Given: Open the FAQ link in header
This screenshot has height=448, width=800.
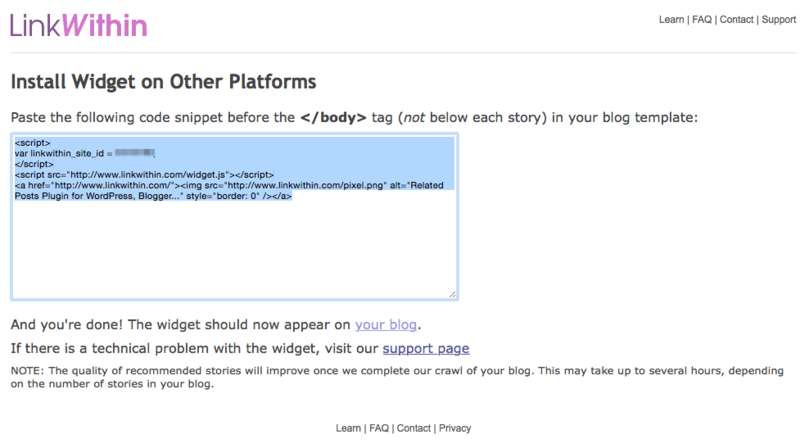Looking at the screenshot, I should pos(702,19).
